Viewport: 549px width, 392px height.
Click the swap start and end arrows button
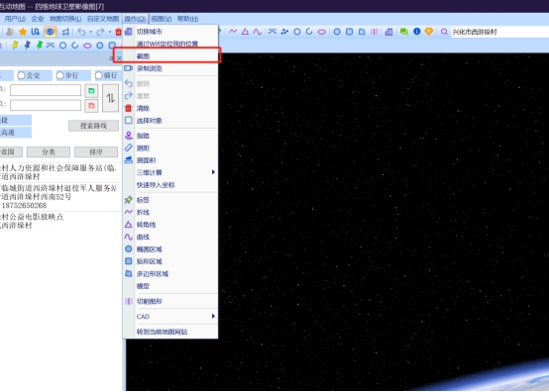click(x=110, y=98)
